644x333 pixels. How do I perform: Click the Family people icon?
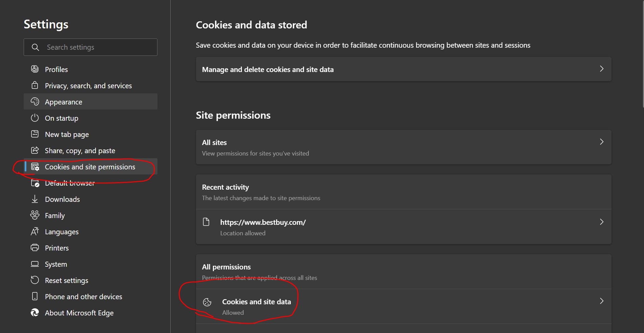(x=35, y=215)
